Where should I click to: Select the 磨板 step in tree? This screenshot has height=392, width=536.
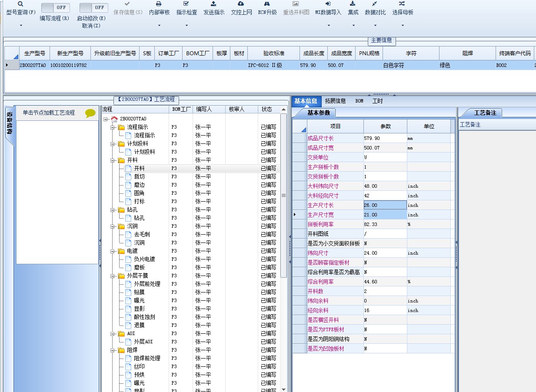point(139,268)
